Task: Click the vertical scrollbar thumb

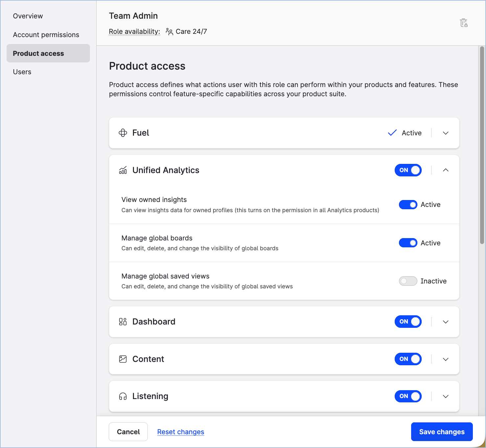Action: [x=482, y=145]
